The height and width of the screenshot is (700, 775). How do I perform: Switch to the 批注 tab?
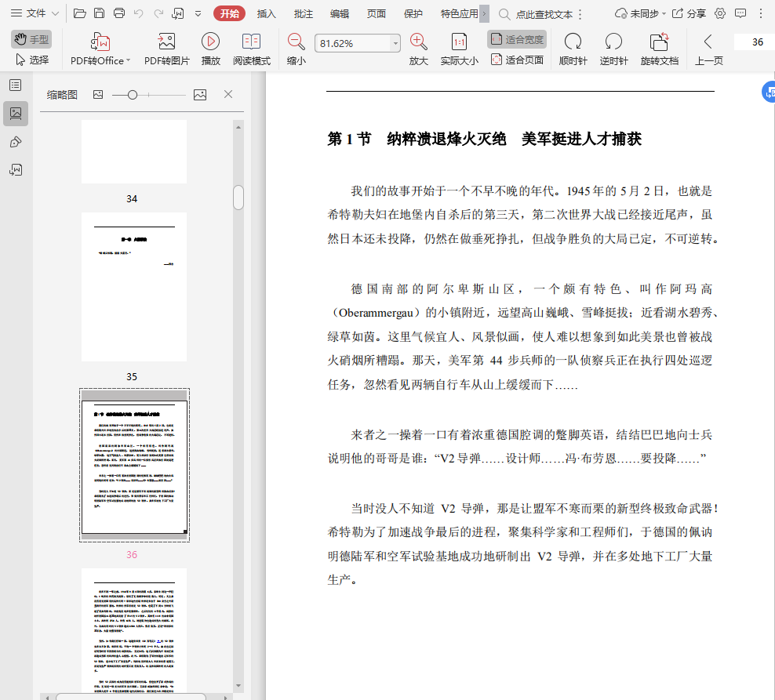click(x=303, y=13)
